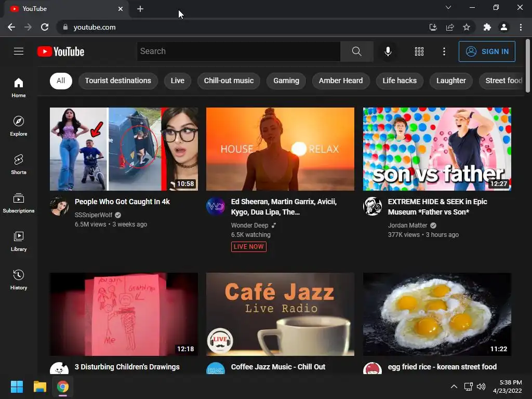Open volume control in system tray

(x=481, y=387)
